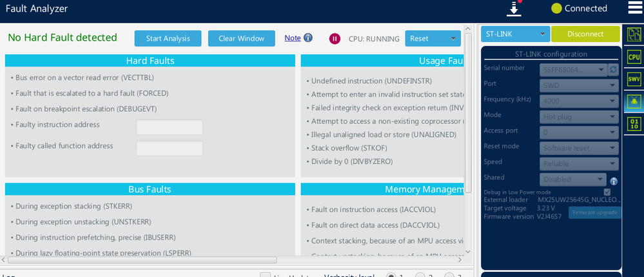Open the hamburger main menu
Viewport: 644px width, 277px height.
(634, 8)
